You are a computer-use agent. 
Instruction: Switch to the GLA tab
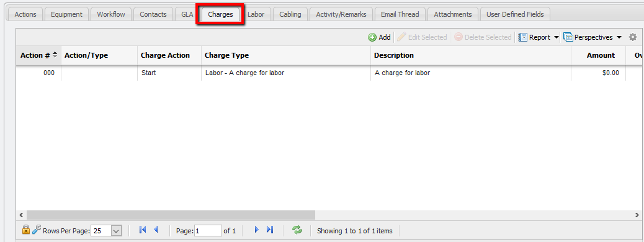pyautogui.click(x=187, y=14)
